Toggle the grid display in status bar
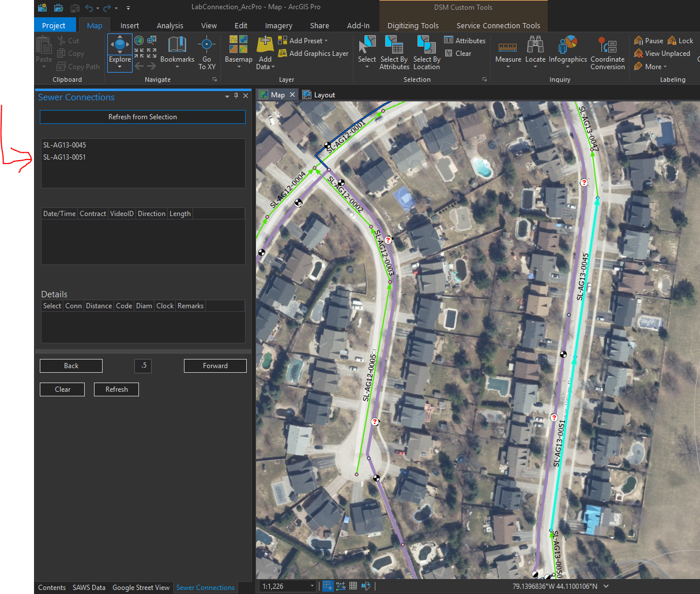The width and height of the screenshot is (700, 594). 353,586
